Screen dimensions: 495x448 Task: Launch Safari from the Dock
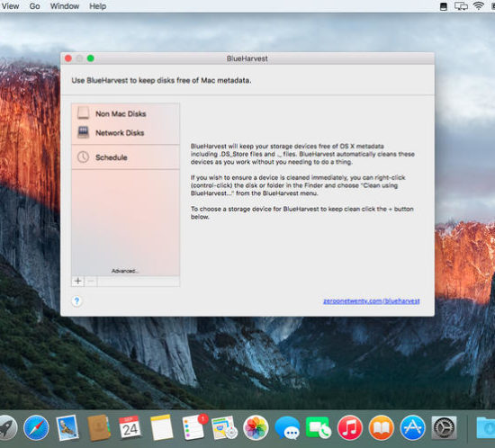[x=36, y=428]
